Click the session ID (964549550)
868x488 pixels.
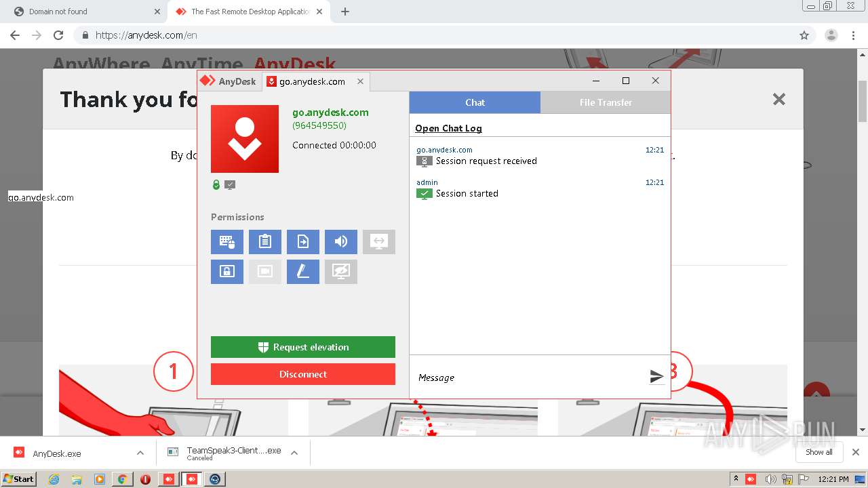point(319,125)
